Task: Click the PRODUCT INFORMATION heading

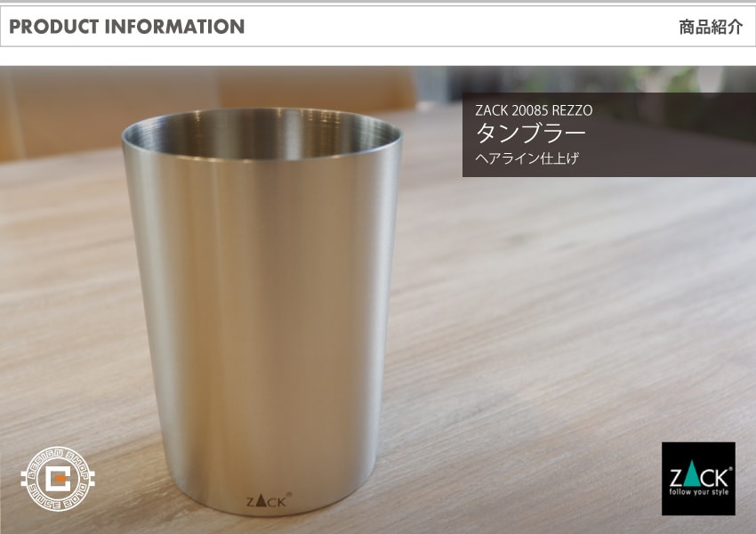Action: click(127, 27)
